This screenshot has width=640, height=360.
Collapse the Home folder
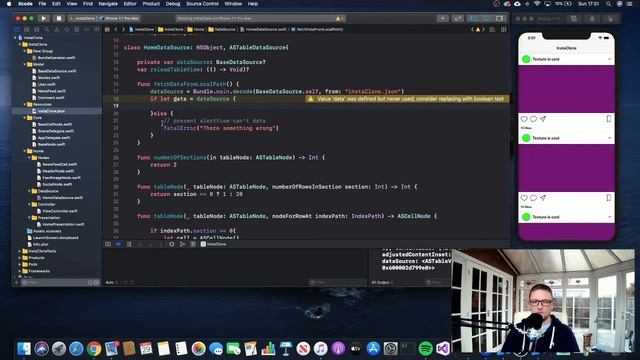tap(25, 151)
